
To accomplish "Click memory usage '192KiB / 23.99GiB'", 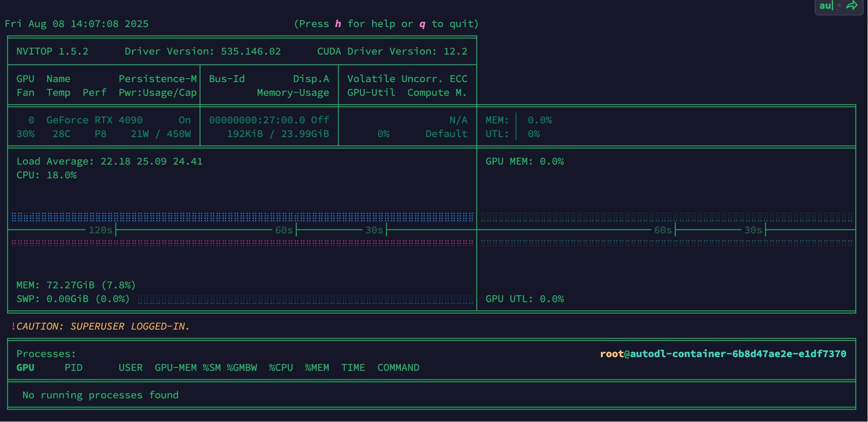I will pos(278,134).
